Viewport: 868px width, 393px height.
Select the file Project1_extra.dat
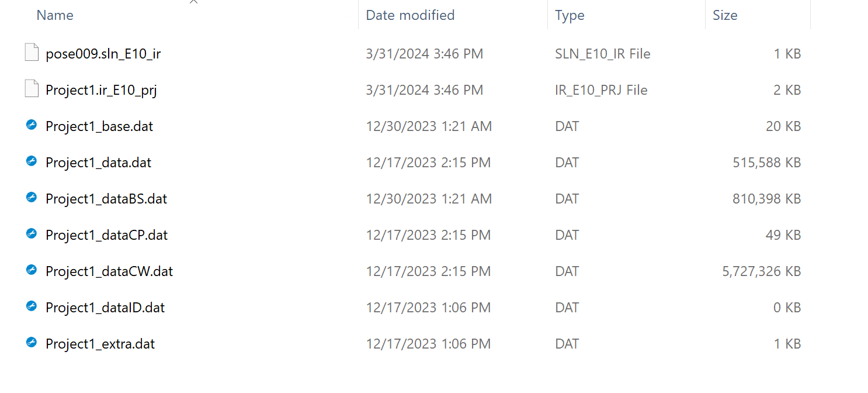tap(100, 344)
